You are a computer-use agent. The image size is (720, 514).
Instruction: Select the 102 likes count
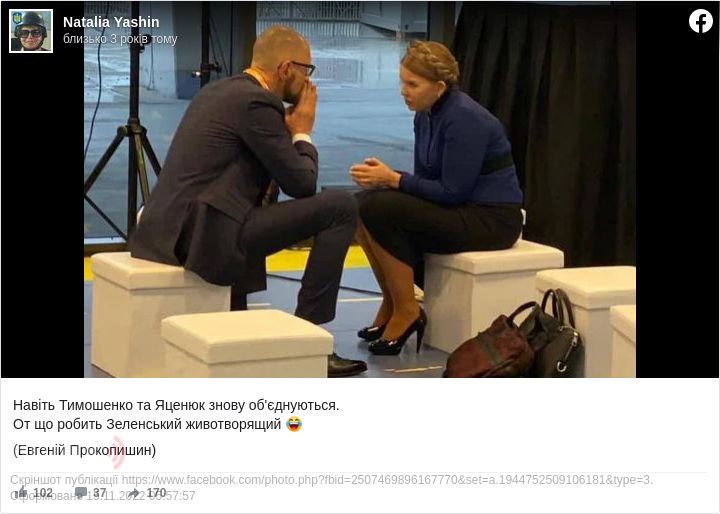(x=43, y=492)
